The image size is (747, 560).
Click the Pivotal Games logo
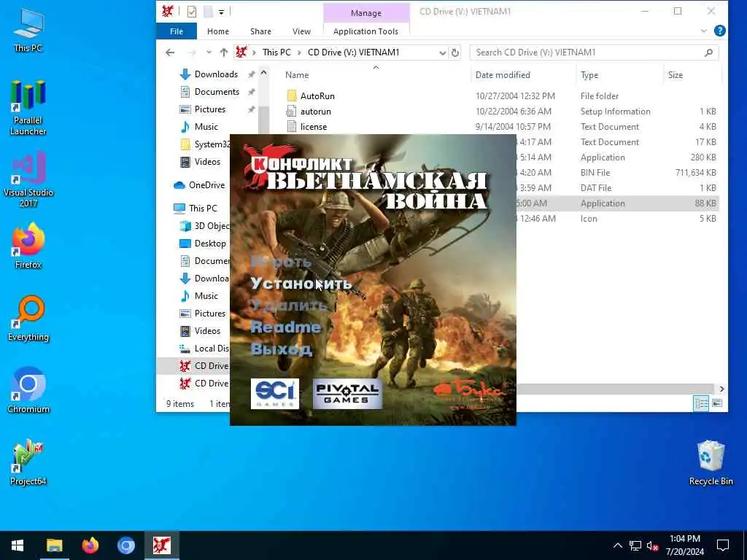coord(347,394)
